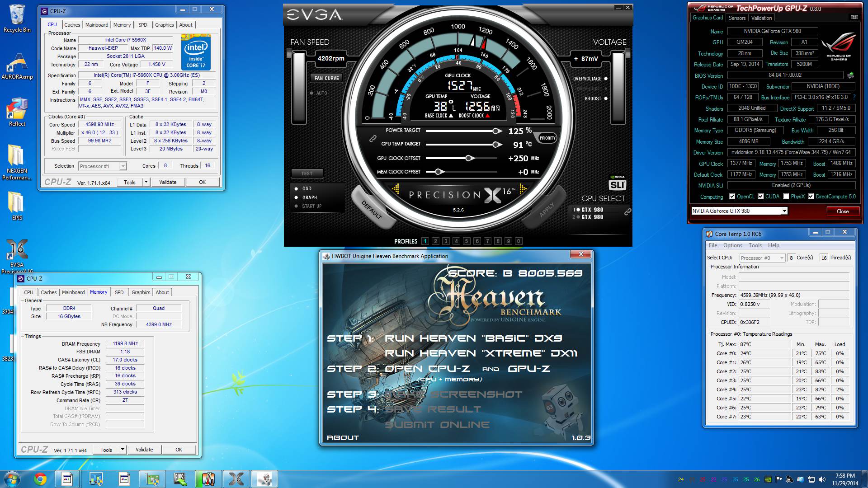
Task: Select second GTX 980 in GPU Select
Action: coord(588,217)
